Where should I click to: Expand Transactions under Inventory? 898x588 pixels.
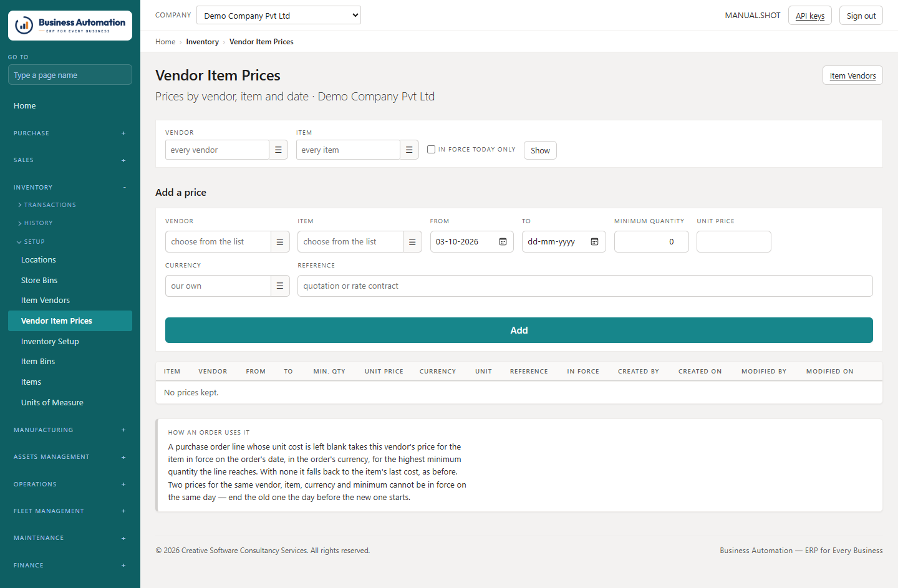47,205
